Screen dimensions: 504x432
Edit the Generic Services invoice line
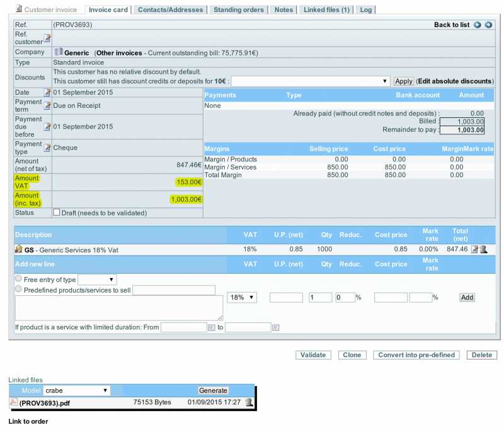(x=474, y=250)
